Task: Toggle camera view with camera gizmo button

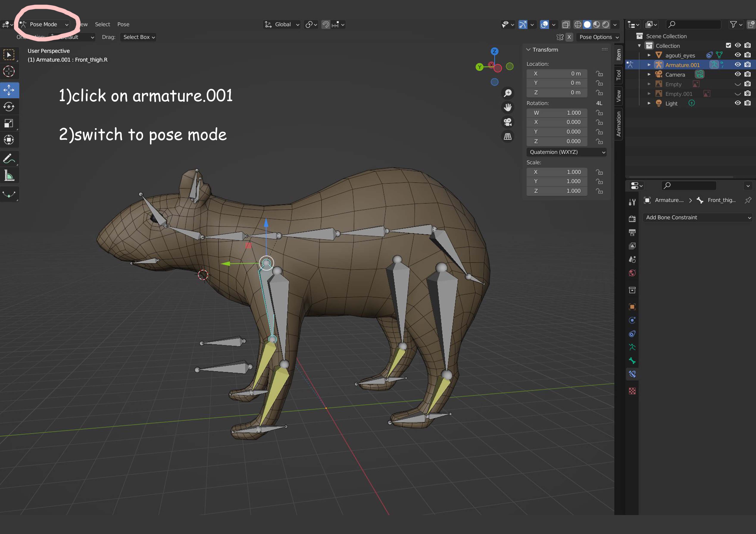Action: [x=508, y=122]
